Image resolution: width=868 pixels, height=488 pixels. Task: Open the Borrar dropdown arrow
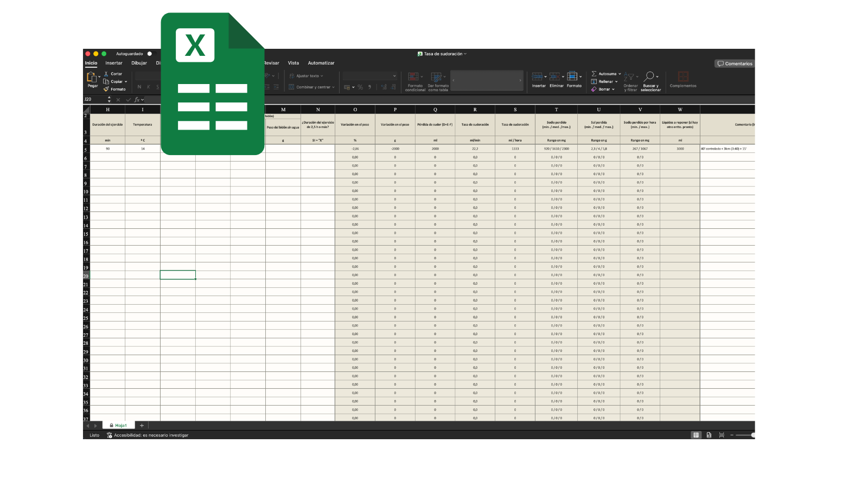coord(614,89)
